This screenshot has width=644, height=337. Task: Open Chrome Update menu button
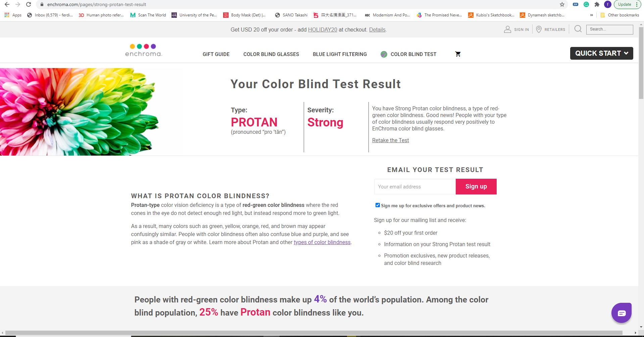(x=627, y=4)
